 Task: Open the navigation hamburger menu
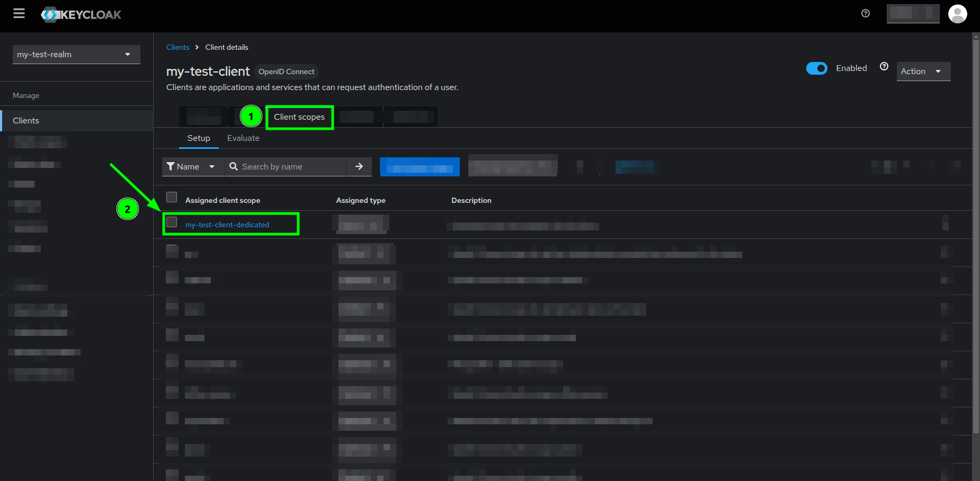point(19,14)
